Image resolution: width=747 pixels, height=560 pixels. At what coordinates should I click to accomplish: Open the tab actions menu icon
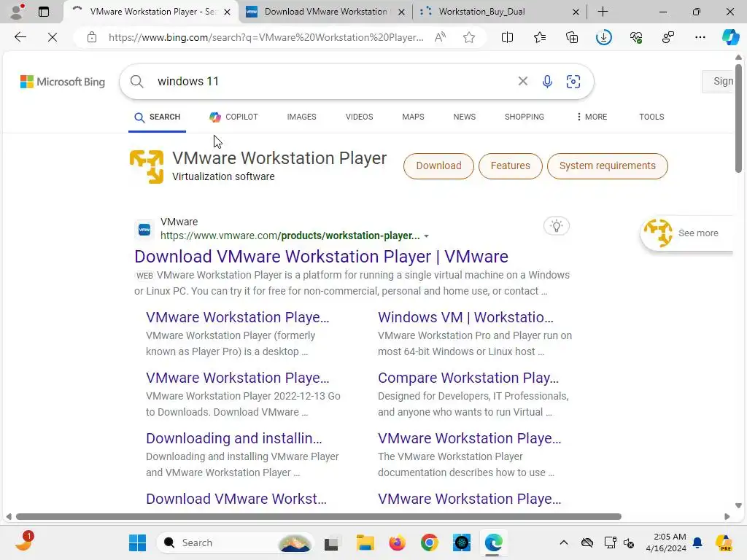[x=43, y=12]
